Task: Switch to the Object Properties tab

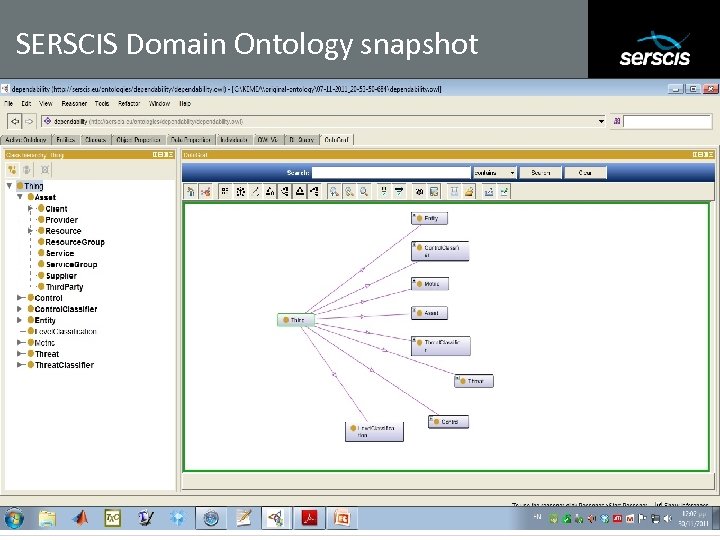Action: coord(138,140)
